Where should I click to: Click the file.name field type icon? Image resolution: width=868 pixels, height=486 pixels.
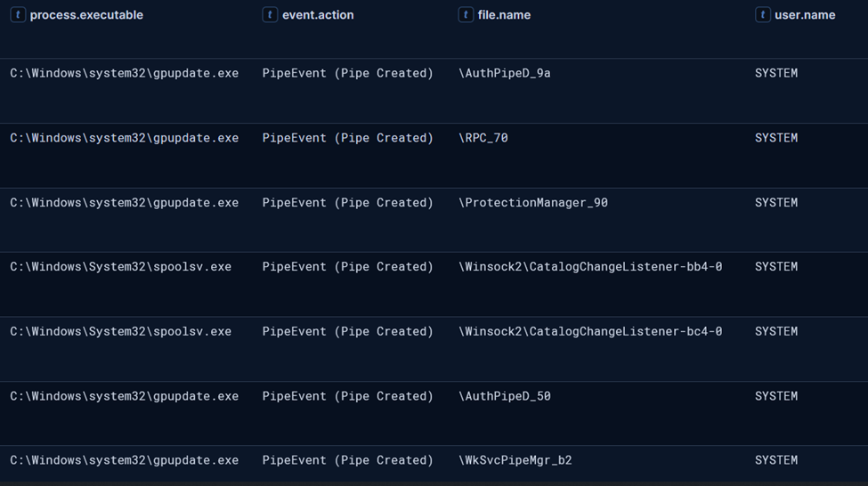click(x=466, y=15)
